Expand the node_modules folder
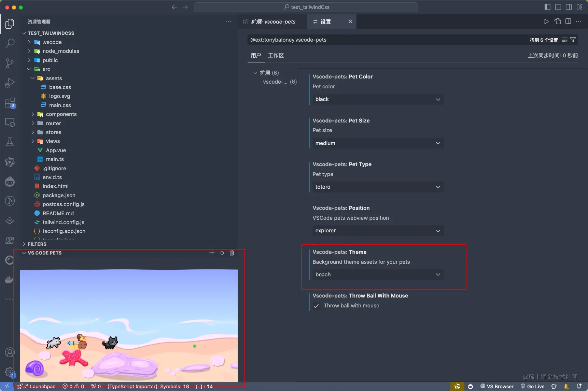The width and height of the screenshot is (588, 391). tap(29, 51)
